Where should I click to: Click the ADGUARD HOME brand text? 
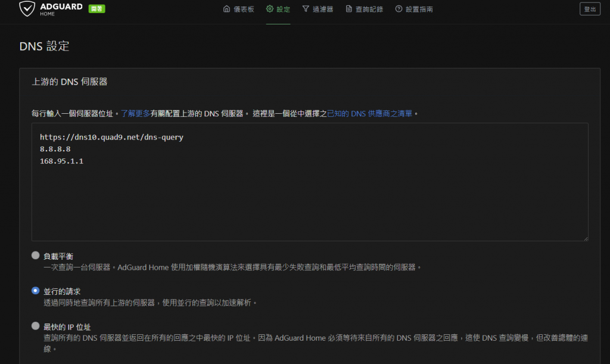click(x=61, y=10)
